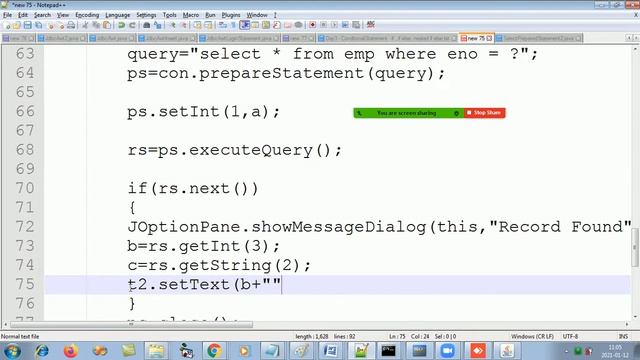The height and width of the screenshot is (360, 640).
Task: Click the UTF-8 encoding status entry
Action: [x=570, y=336]
